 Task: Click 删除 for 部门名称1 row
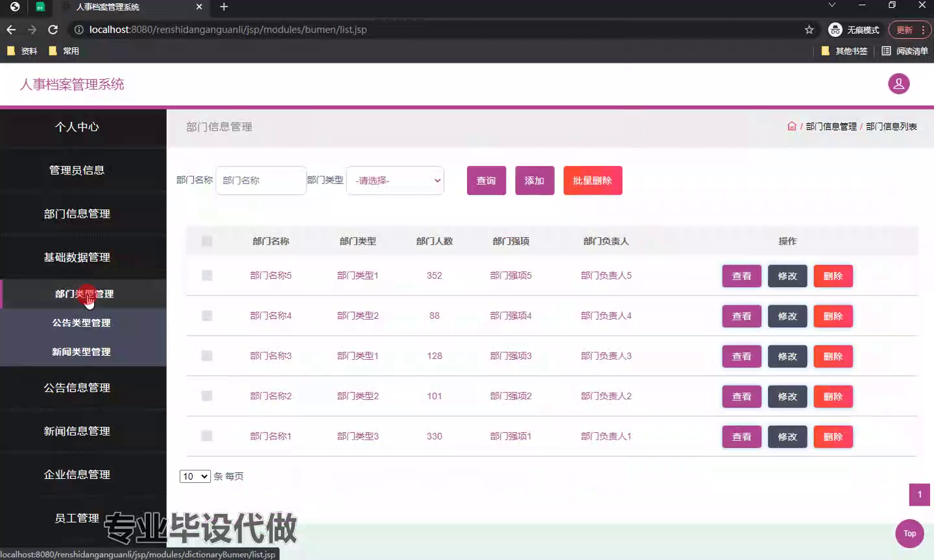[x=833, y=437]
